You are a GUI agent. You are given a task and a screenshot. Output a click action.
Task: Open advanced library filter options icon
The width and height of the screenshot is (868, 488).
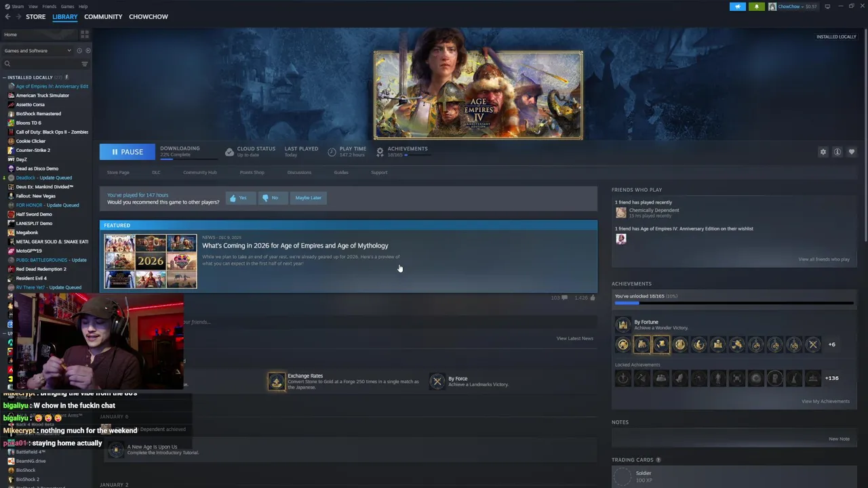85,64
